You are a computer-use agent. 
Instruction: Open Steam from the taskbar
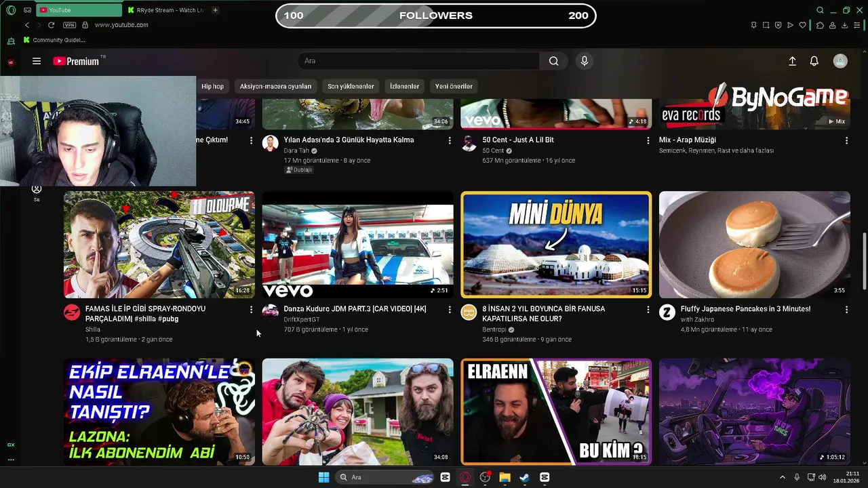524,477
